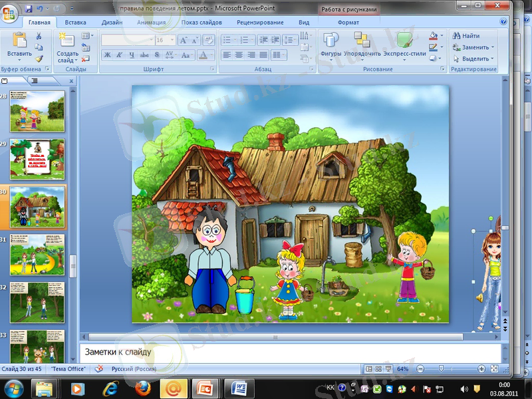The width and height of the screenshot is (532, 399).
Task: Click the Cut scissors icon
Action: (x=39, y=36)
